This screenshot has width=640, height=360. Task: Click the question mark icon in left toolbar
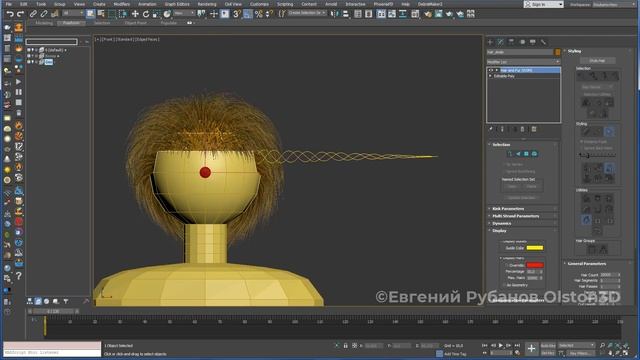(18, 276)
